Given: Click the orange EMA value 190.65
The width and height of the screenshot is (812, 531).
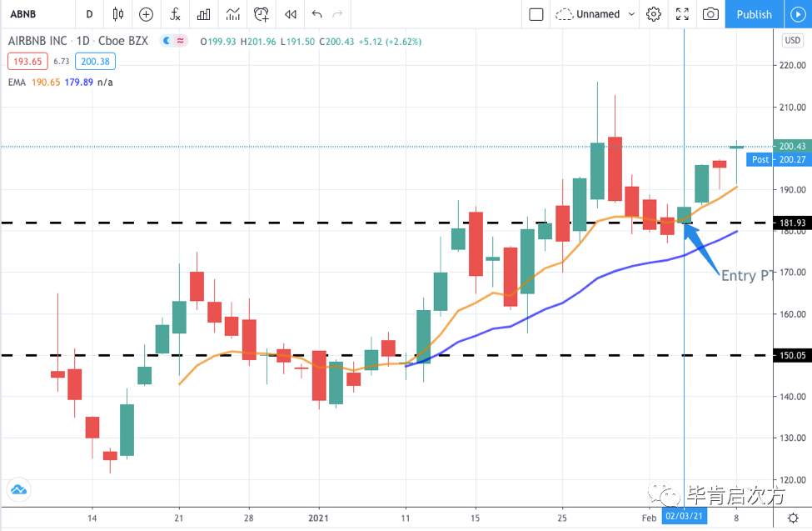Looking at the screenshot, I should (x=46, y=82).
